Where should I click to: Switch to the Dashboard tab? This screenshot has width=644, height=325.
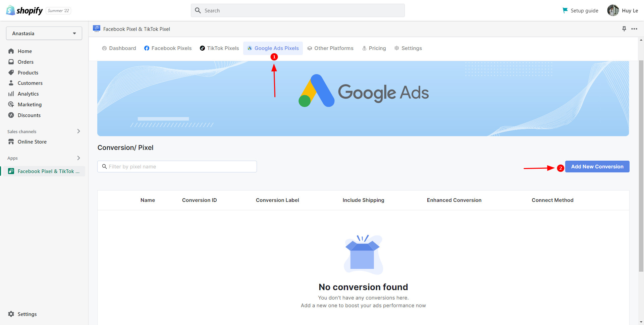(x=119, y=48)
